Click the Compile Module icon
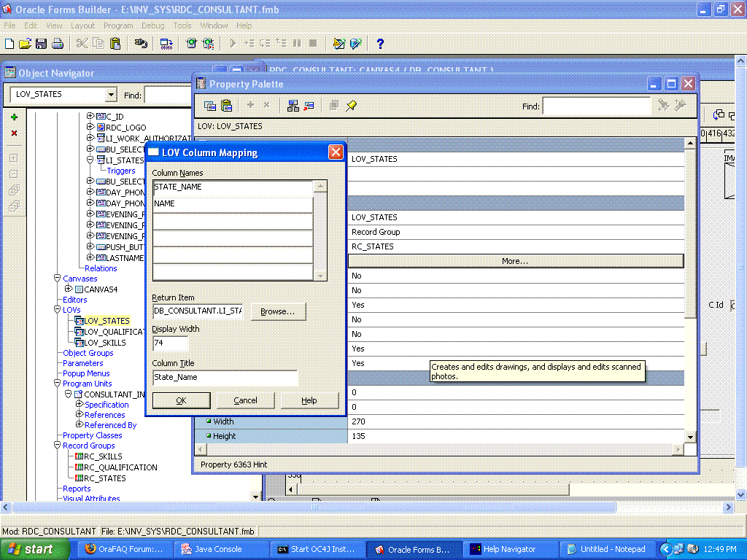Viewport: 747px width, 560px height. 166,44
